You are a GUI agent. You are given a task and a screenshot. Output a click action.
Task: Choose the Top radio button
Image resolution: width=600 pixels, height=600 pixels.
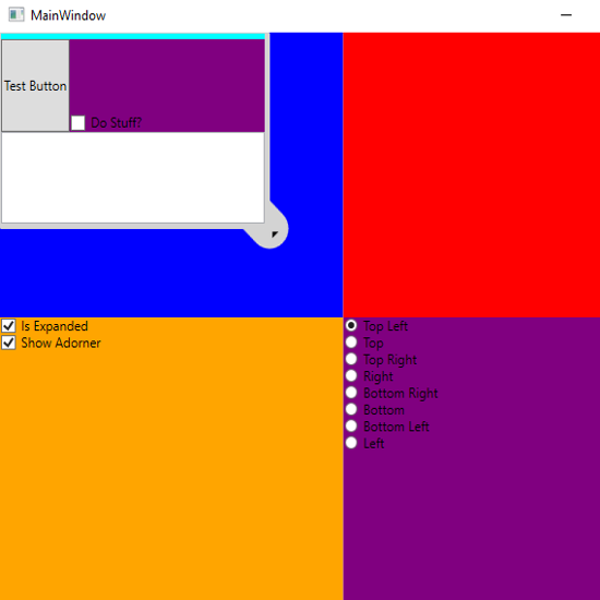(x=351, y=343)
